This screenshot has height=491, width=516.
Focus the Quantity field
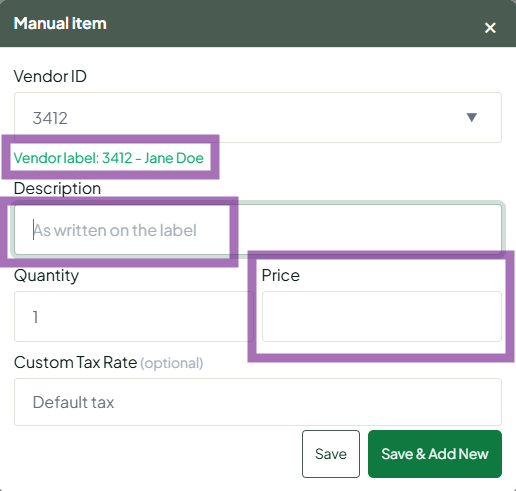133,316
